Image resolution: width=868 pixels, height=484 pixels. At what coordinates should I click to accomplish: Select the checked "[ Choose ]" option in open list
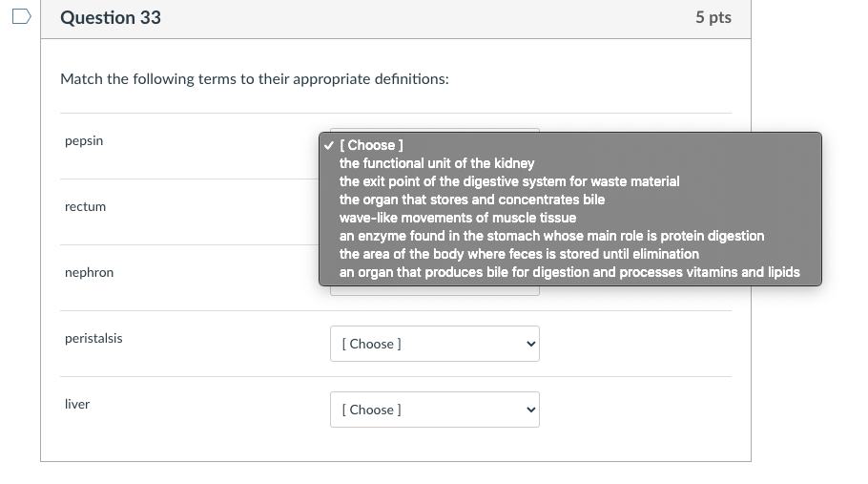(x=373, y=145)
